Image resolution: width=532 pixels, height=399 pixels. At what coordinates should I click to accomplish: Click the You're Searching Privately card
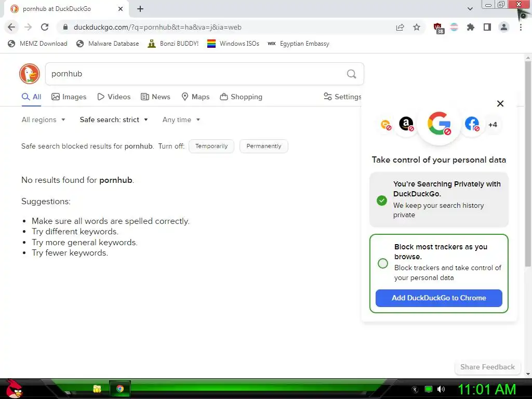click(438, 199)
